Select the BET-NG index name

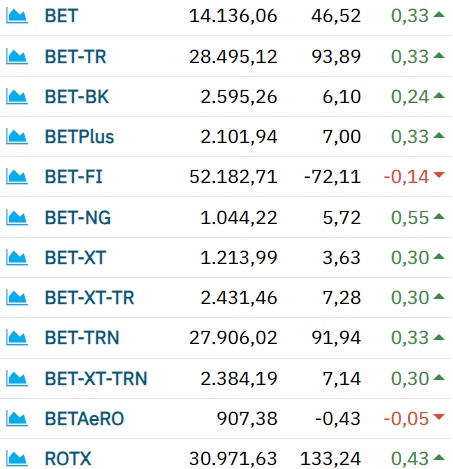78,218
